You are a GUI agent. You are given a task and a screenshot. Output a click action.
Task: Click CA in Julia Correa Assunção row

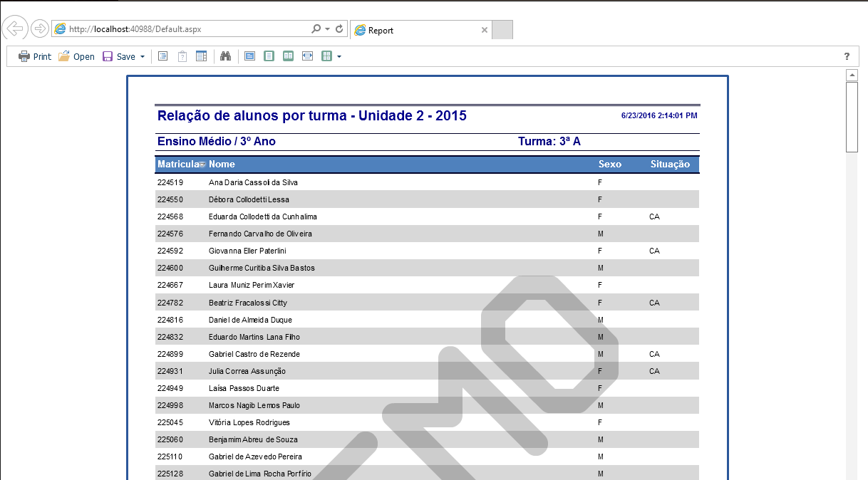[654, 371]
